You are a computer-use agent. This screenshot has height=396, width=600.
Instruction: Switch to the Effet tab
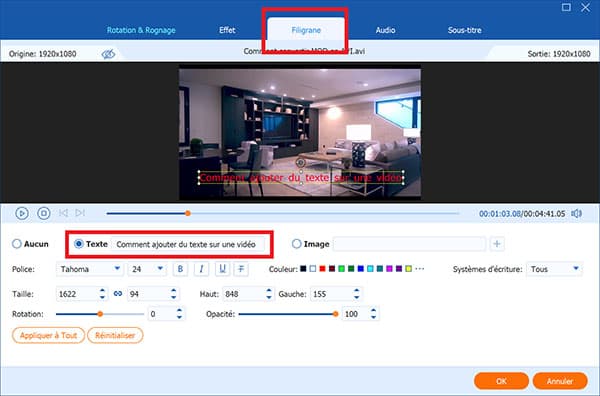tap(227, 30)
